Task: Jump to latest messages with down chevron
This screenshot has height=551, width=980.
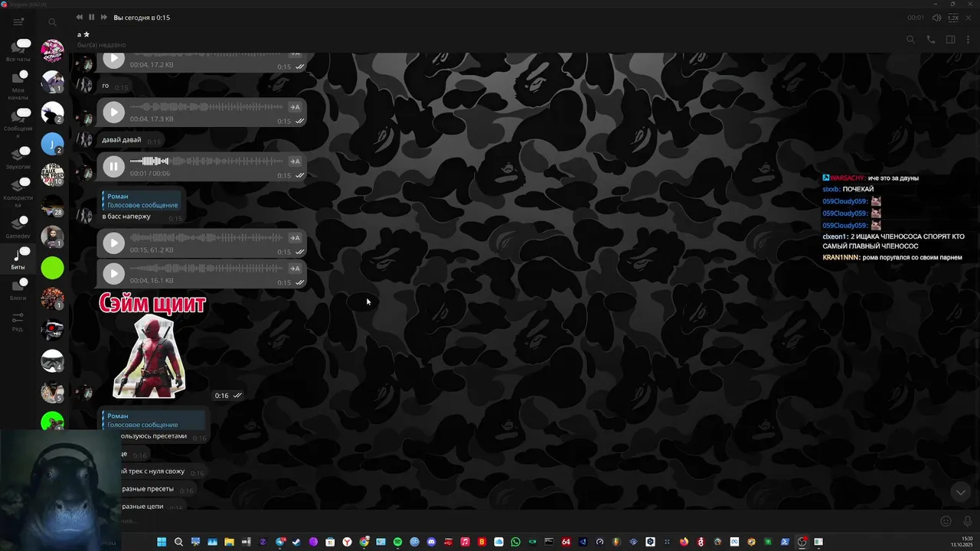Action: (x=960, y=492)
